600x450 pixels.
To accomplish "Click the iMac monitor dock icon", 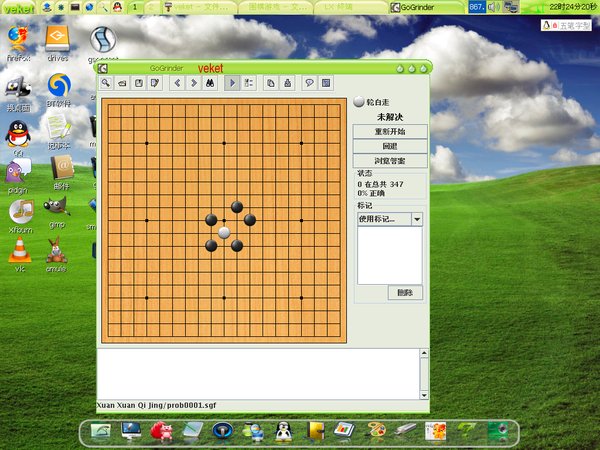I will tap(131, 431).
